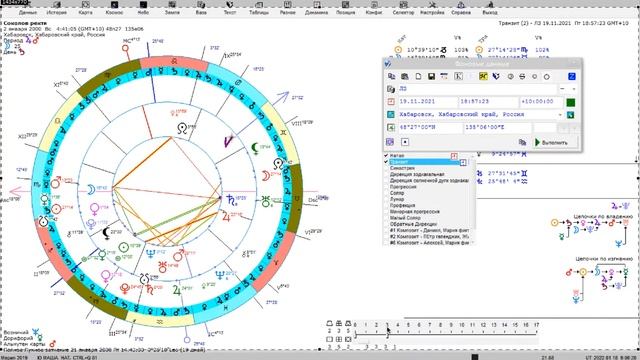Open the Справка help item
The width and height of the screenshot is (640, 360).
(461, 8)
